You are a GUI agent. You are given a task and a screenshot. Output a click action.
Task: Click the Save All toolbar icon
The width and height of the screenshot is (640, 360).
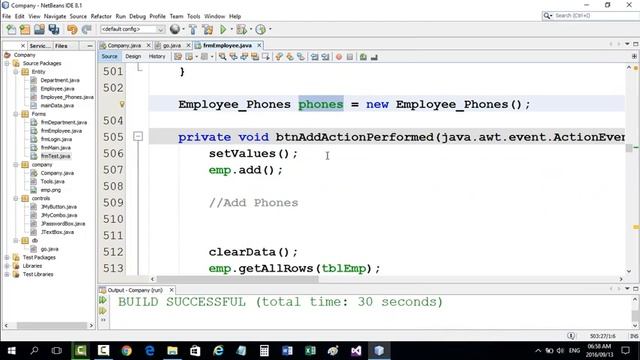54,29
